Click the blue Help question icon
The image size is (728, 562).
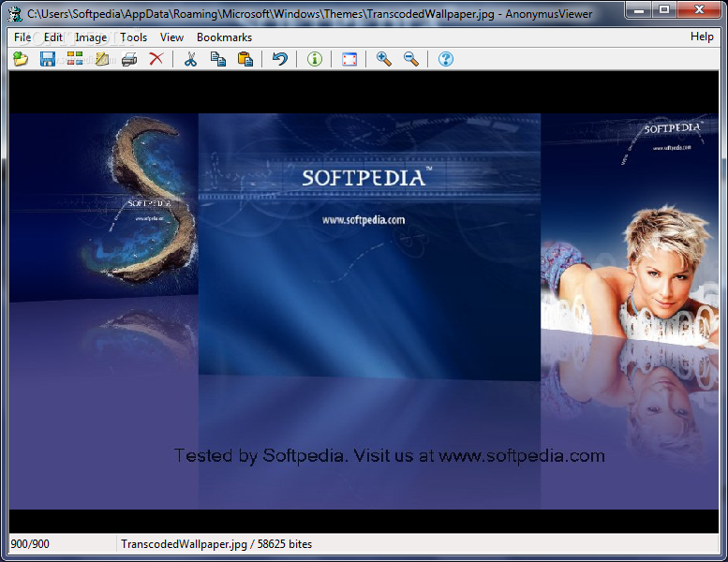[446, 59]
